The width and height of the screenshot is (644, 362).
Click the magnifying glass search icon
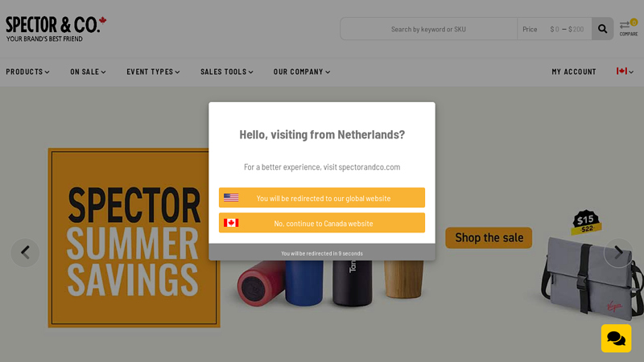click(602, 29)
